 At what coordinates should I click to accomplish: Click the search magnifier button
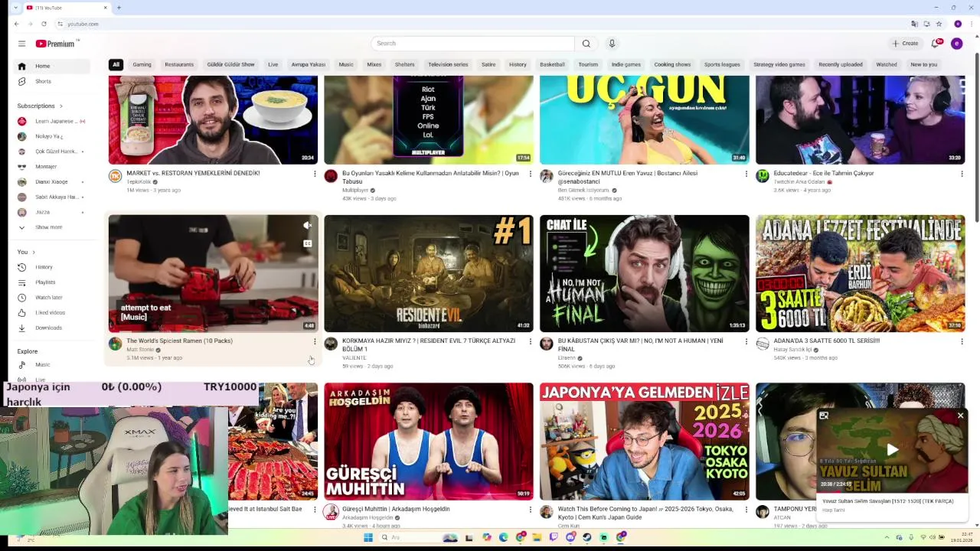pos(586,44)
